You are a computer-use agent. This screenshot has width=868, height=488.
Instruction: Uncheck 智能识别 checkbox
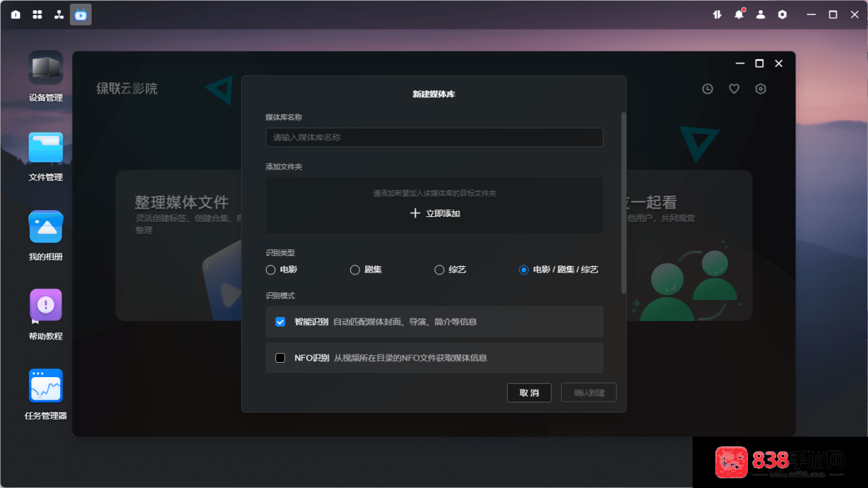point(280,322)
